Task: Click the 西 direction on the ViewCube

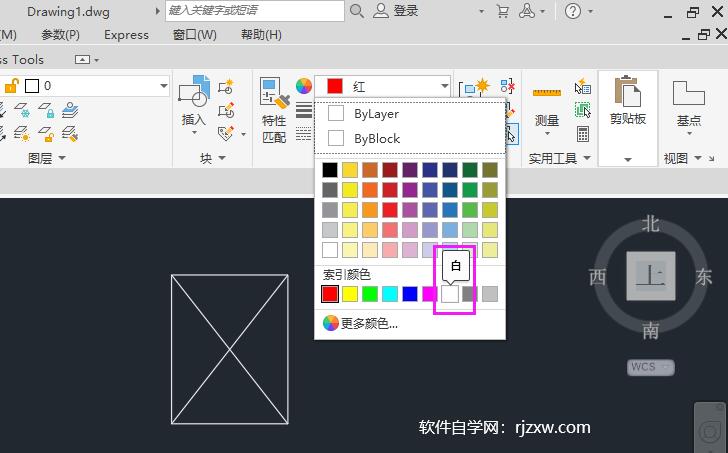Action: tap(598, 277)
